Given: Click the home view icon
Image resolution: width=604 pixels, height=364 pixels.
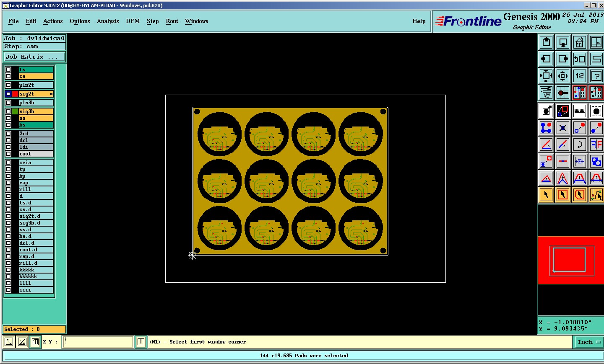Looking at the screenshot, I should (x=580, y=42).
